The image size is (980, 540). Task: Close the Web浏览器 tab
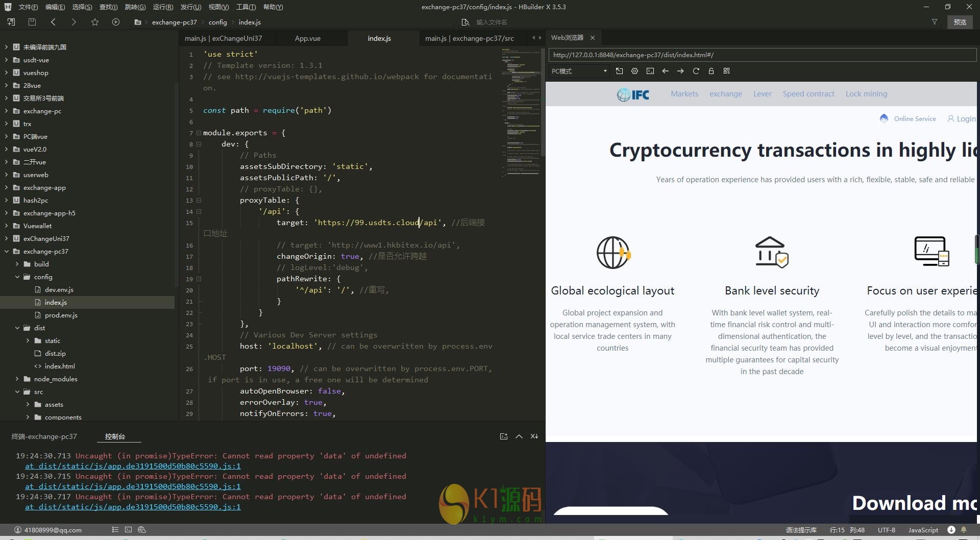click(593, 38)
